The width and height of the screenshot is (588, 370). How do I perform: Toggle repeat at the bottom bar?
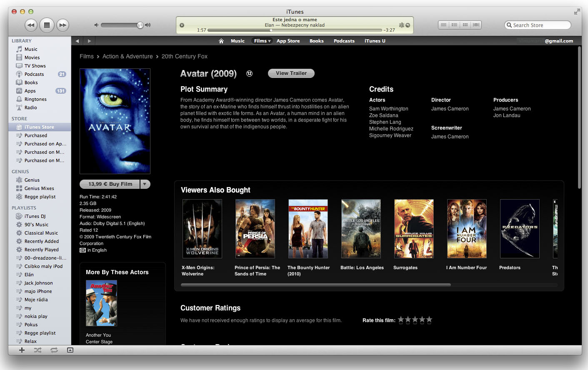(x=54, y=350)
